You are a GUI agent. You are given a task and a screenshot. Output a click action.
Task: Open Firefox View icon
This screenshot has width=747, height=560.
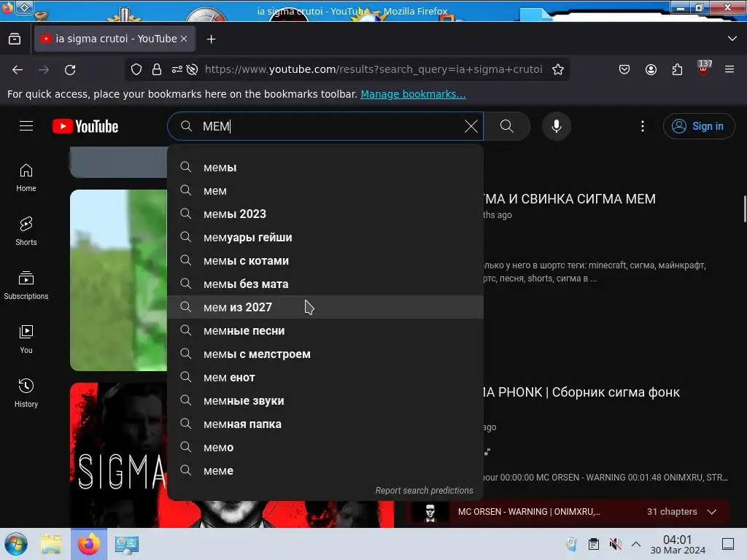(x=15, y=39)
